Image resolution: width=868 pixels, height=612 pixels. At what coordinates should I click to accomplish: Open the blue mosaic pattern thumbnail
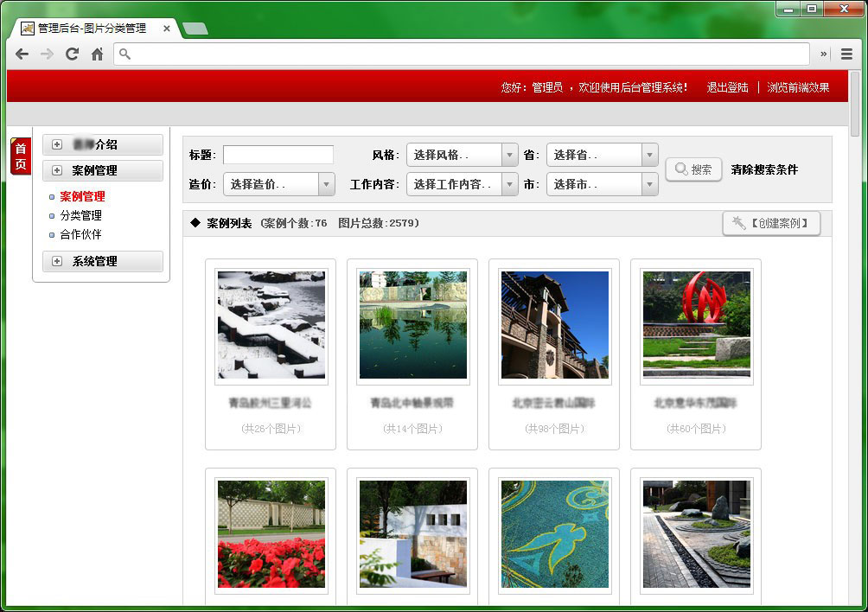tap(555, 534)
